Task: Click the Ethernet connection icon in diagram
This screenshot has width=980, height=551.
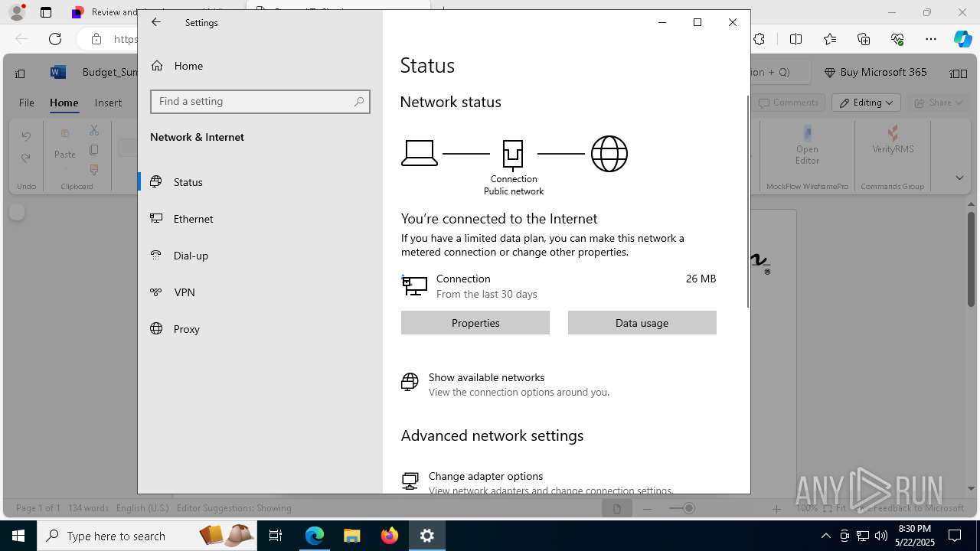Action: 513,154
